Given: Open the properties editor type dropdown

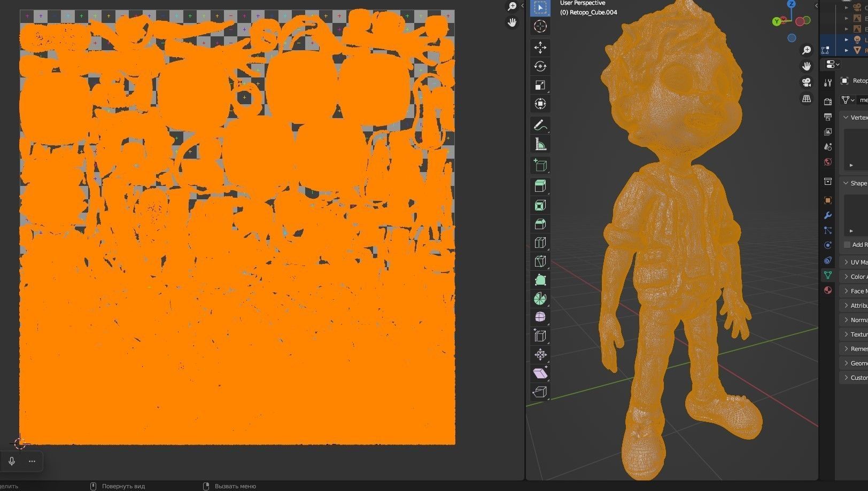Looking at the screenshot, I should click(x=833, y=64).
